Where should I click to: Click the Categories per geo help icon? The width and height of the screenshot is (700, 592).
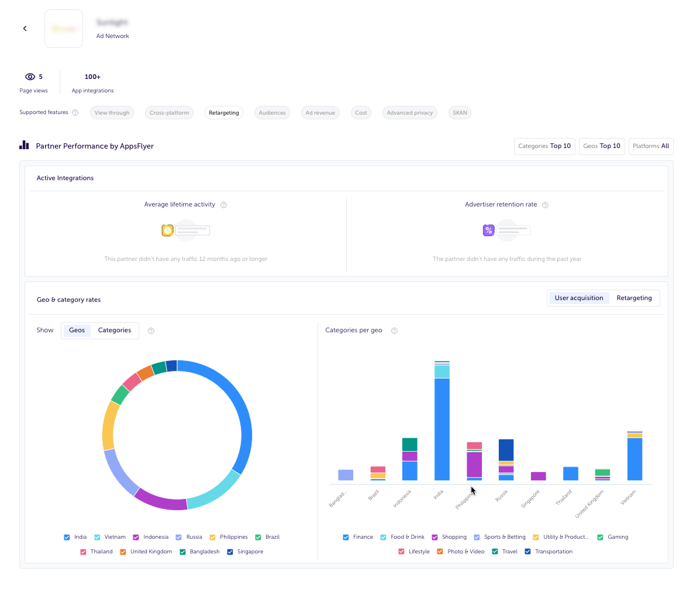point(394,331)
